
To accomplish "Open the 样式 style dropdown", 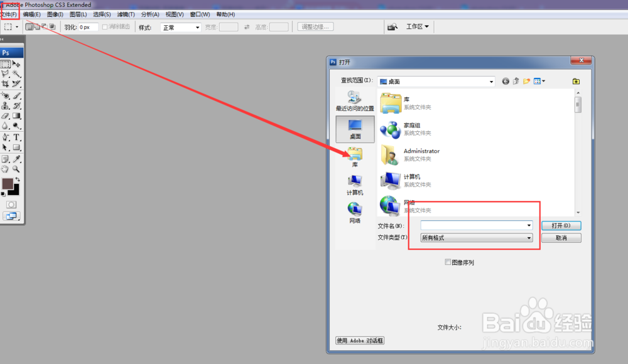I will 181,27.
